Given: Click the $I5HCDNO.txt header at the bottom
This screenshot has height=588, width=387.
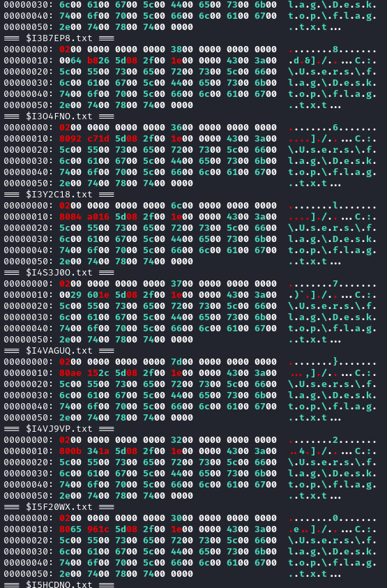Looking at the screenshot, I should tap(59, 585).
